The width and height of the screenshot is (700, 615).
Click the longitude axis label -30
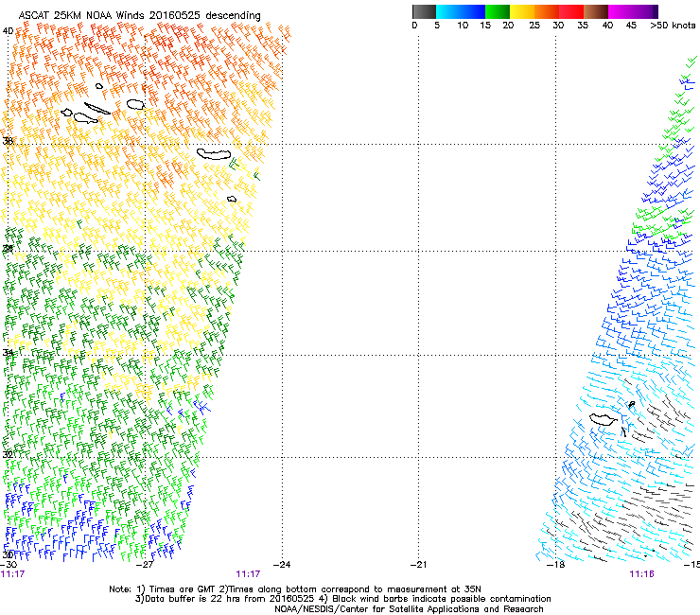point(9,565)
